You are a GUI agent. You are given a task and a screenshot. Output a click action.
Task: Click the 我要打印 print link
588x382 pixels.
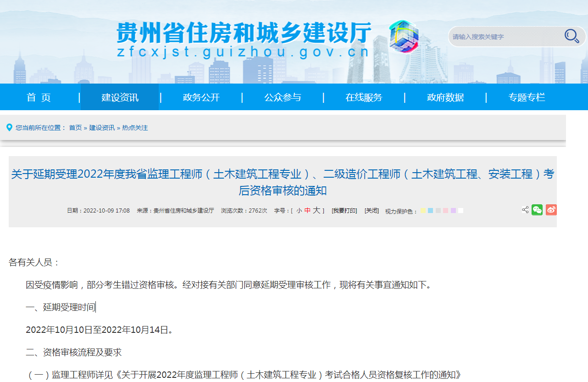344,211
